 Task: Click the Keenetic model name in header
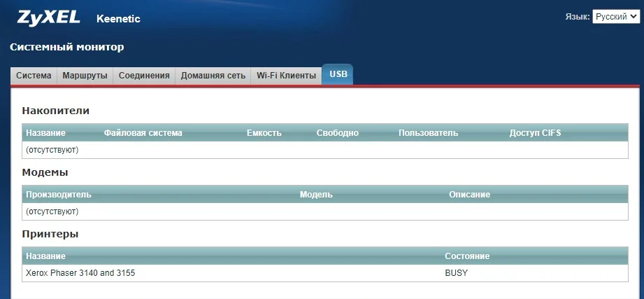pyautogui.click(x=118, y=19)
